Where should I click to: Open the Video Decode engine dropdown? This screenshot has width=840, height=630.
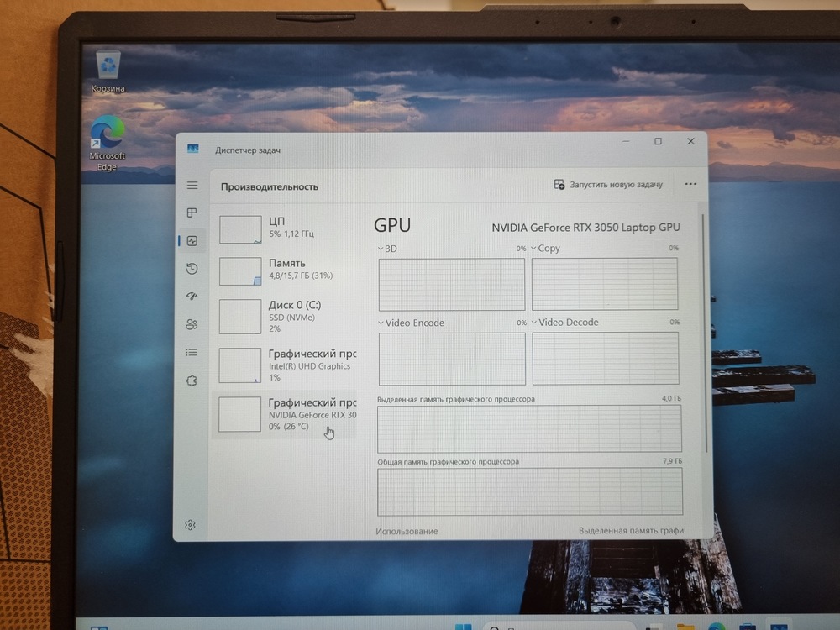(x=564, y=322)
